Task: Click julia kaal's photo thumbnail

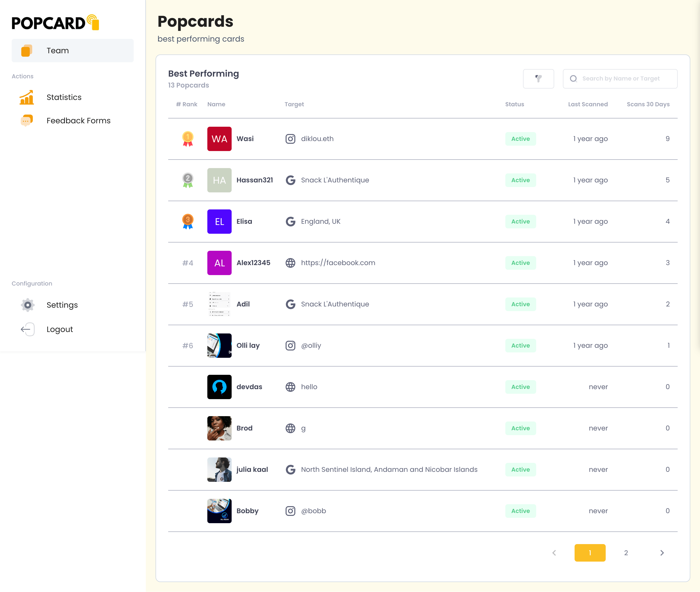Action: click(x=219, y=469)
